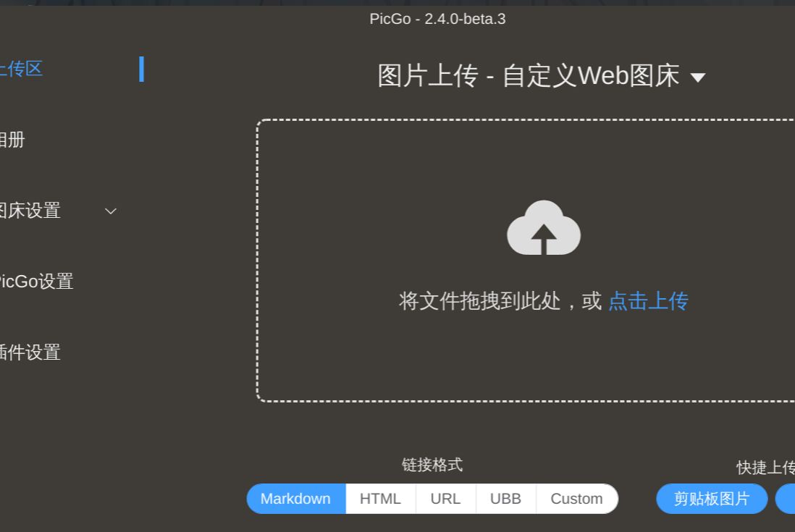Switch link format to HTML
Viewport: 795px width, 532px height.
380,499
